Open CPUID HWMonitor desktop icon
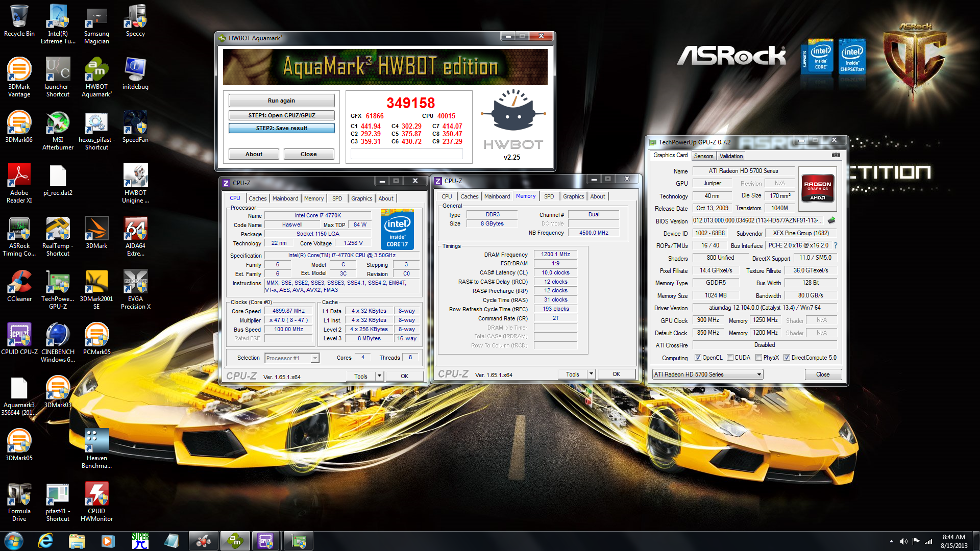 tap(96, 502)
